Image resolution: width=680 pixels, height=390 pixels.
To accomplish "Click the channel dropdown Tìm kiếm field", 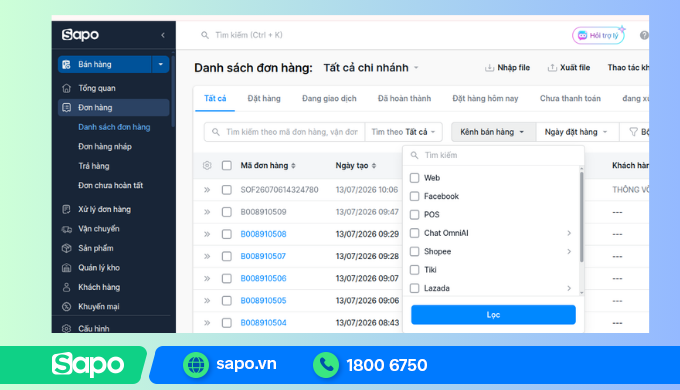I will (x=493, y=155).
